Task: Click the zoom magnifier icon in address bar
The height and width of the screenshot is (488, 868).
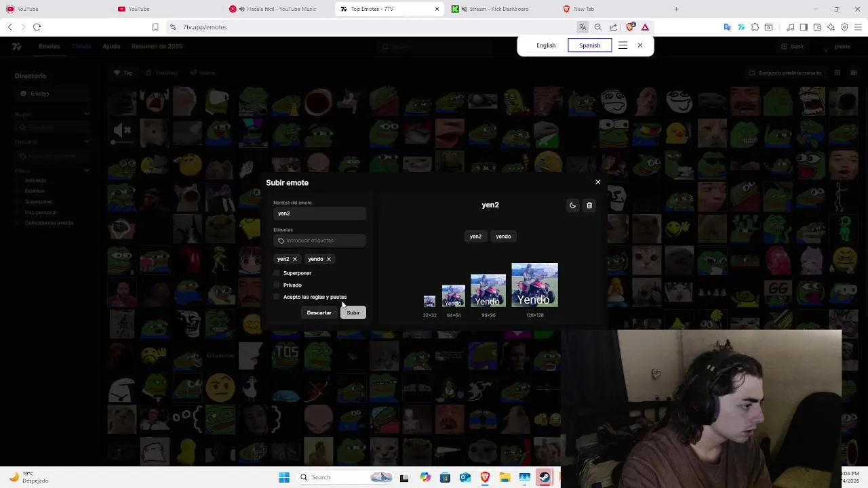Action: pos(597,27)
